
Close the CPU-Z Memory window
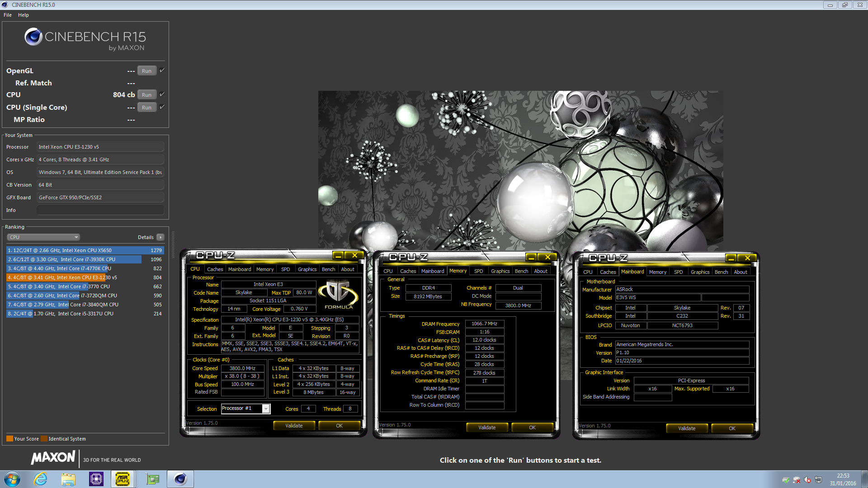pyautogui.click(x=547, y=258)
